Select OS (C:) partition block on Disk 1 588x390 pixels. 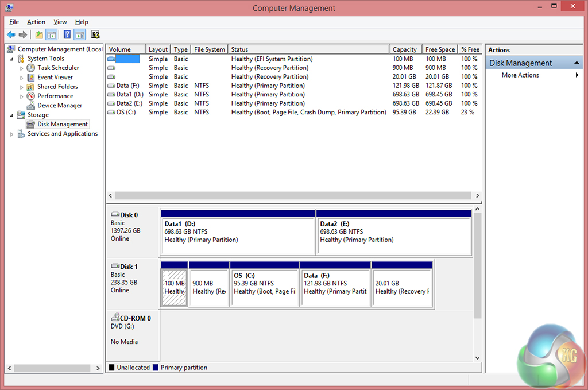pyautogui.click(x=264, y=284)
